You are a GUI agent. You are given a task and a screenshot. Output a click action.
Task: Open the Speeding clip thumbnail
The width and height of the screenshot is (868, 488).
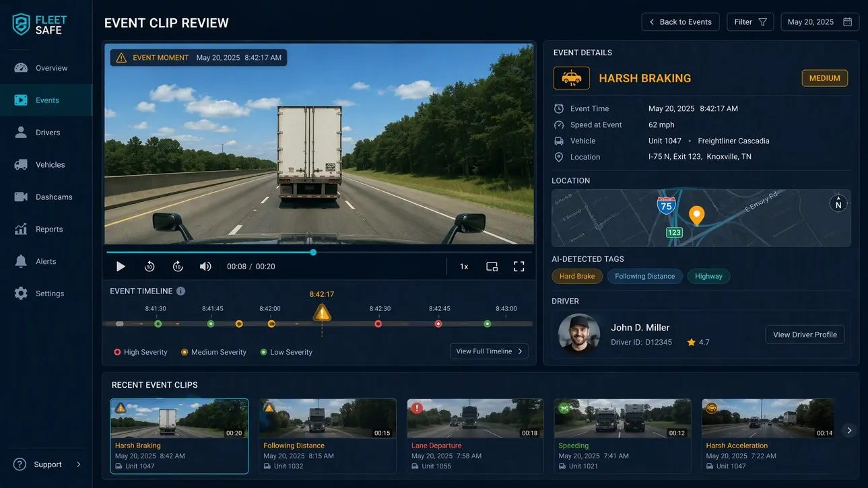[x=622, y=419]
